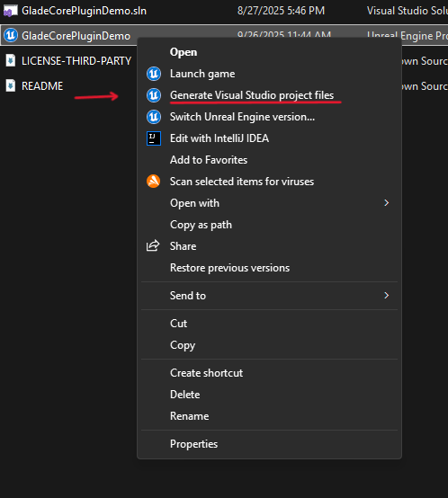448x498 pixels.
Task: Click the GladeCorePluginDemo.sln Visual Studio file icon
Action: point(11,11)
